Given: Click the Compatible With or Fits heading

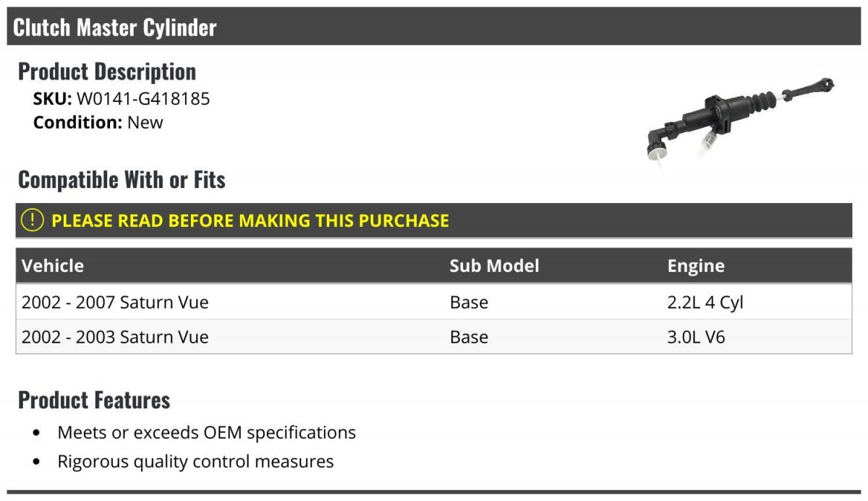Looking at the screenshot, I should (122, 180).
